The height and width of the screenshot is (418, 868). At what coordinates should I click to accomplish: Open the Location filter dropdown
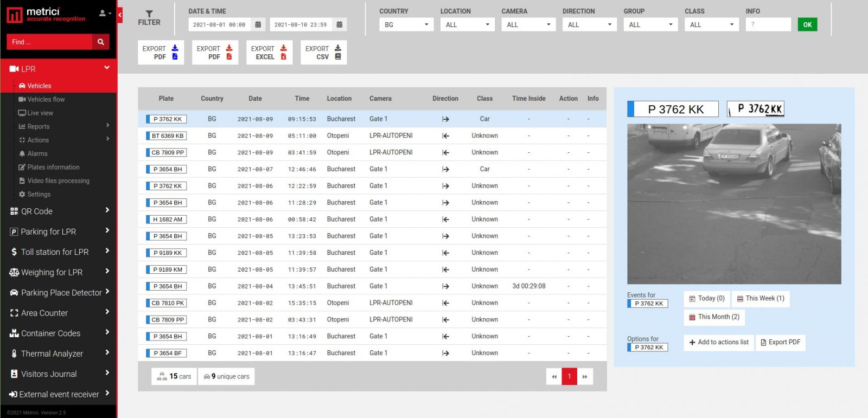(467, 24)
